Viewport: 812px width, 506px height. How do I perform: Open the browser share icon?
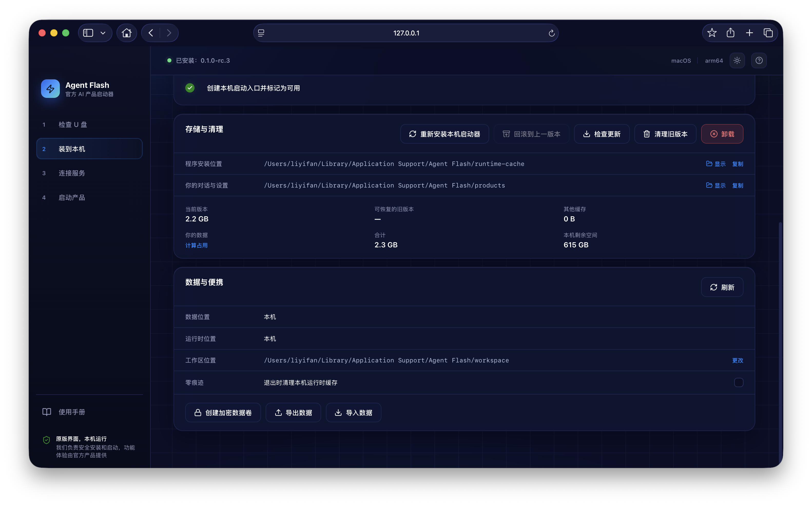click(730, 33)
